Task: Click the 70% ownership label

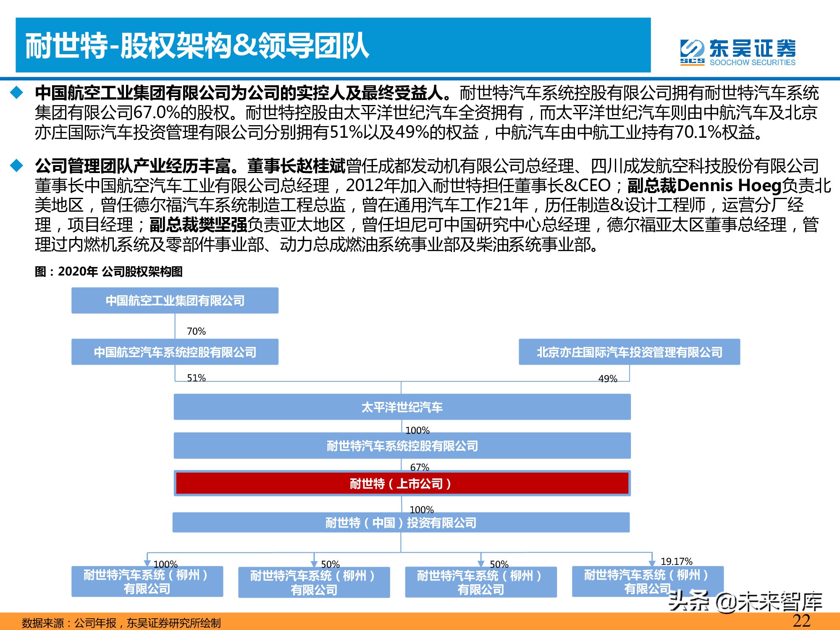Action: tap(196, 331)
